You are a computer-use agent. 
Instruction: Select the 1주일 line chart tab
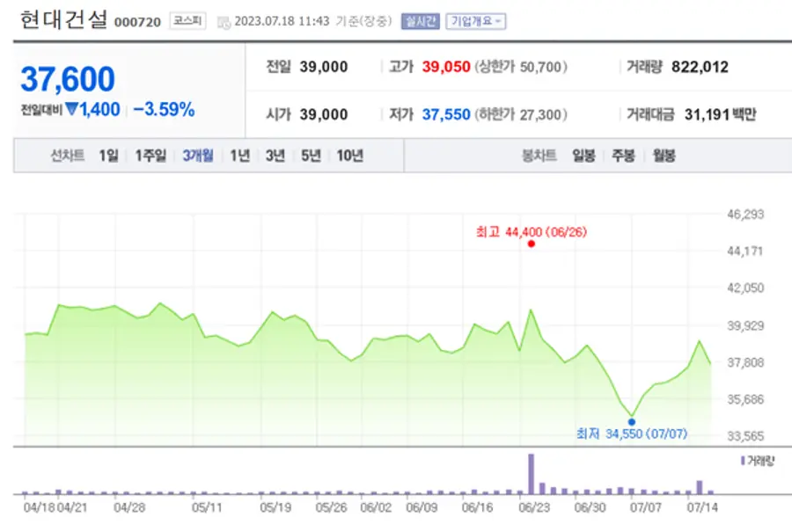tap(150, 156)
